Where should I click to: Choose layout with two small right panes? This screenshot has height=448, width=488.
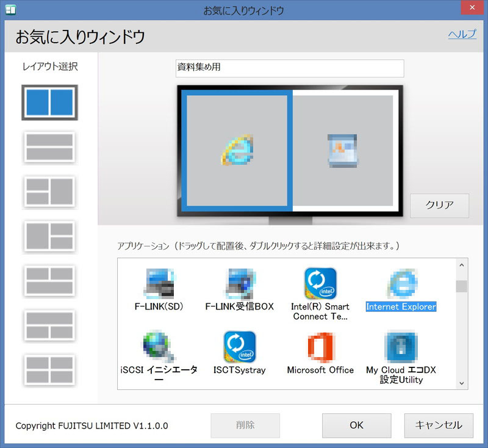coord(49,236)
